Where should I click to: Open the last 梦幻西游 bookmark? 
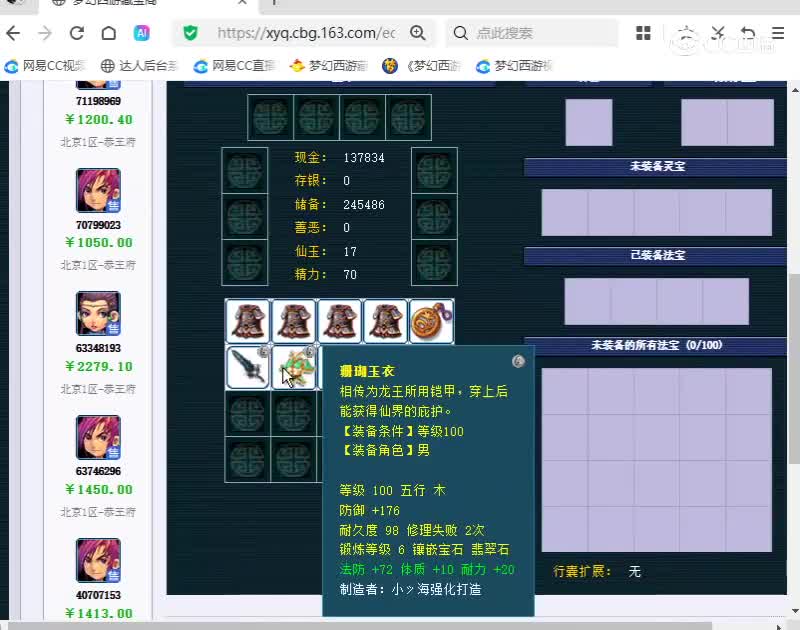click(x=514, y=66)
